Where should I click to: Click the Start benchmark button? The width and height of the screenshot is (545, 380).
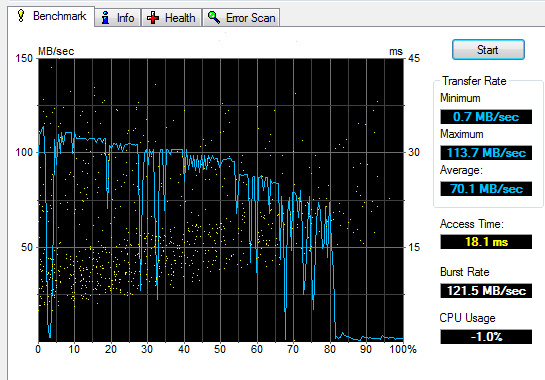(488, 50)
